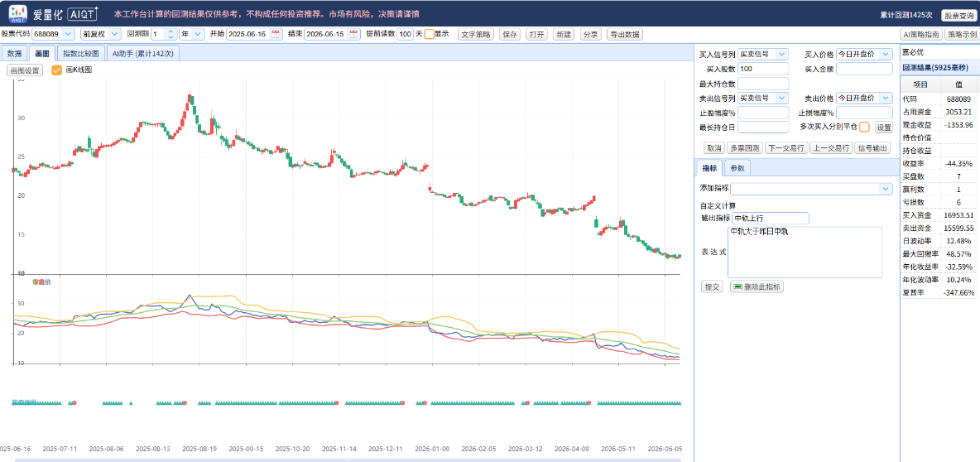Click the 输出指标 input field

(x=771, y=219)
